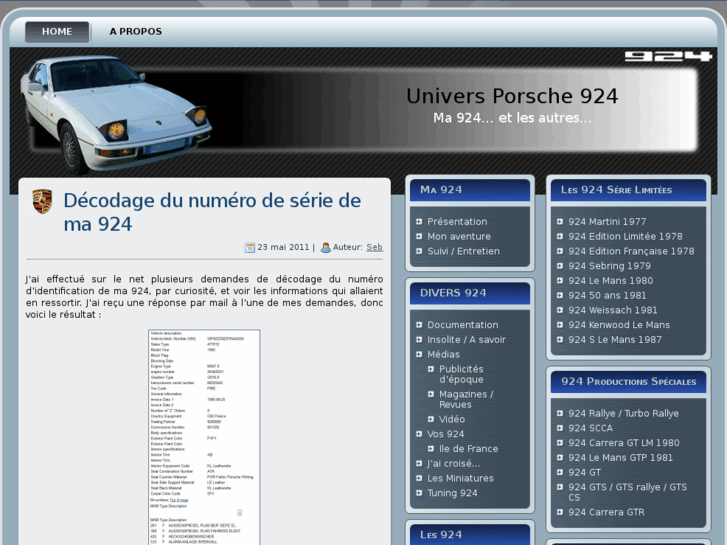Viewport: 727px width, 545px height.
Task: View the 924 Weissach 1981 page
Action: click(x=613, y=310)
